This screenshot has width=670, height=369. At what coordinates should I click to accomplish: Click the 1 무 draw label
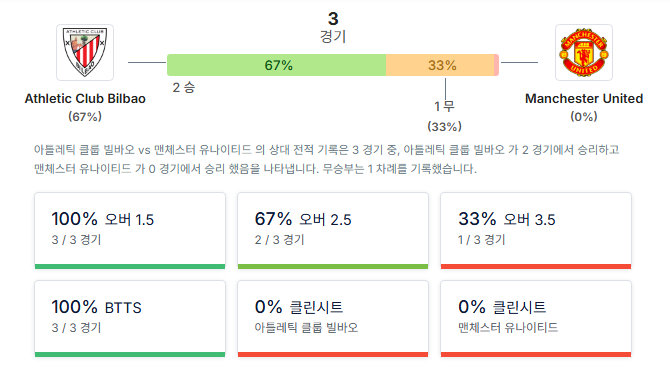tap(444, 106)
